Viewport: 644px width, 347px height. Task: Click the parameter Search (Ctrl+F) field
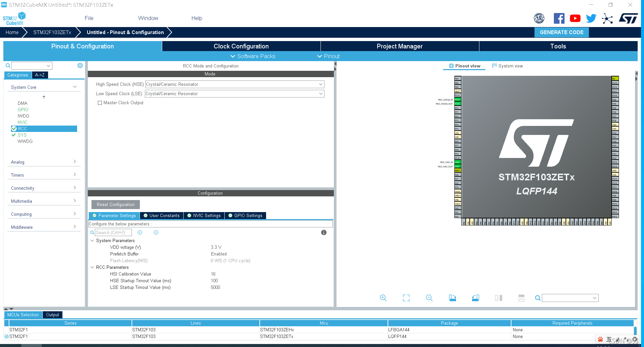click(113, 232)
